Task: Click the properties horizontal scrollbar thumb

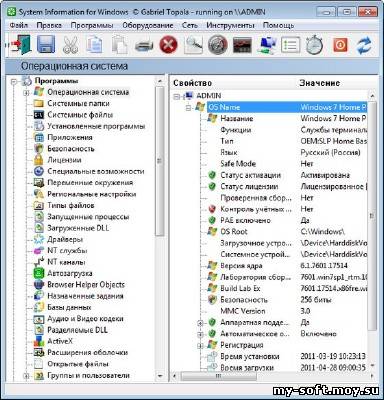Action: pyautogui.click(x=218, y=376)
